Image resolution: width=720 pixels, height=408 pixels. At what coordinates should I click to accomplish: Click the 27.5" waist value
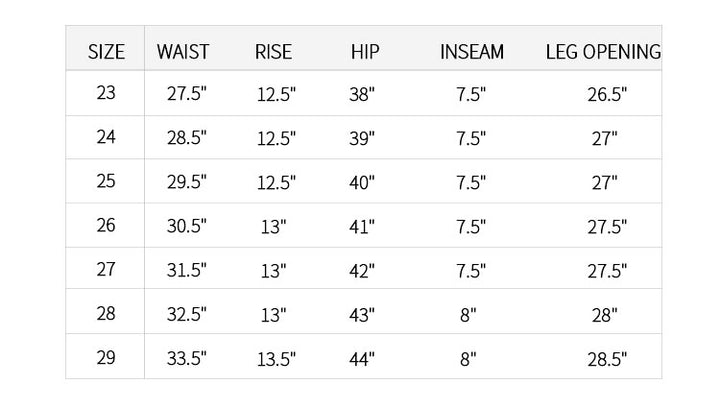pyautogui.click(x=187, y=95)
